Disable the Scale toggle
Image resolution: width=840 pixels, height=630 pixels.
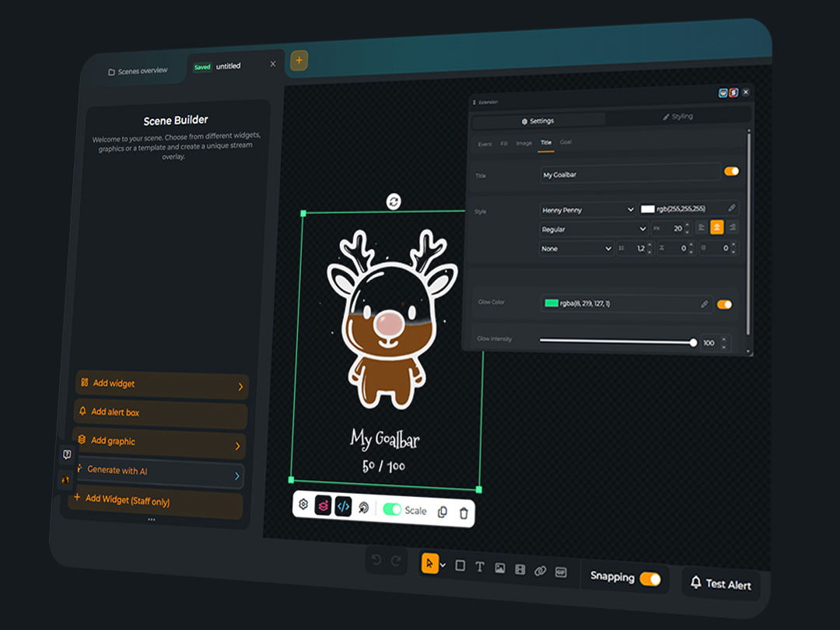(x=392, y=509)
